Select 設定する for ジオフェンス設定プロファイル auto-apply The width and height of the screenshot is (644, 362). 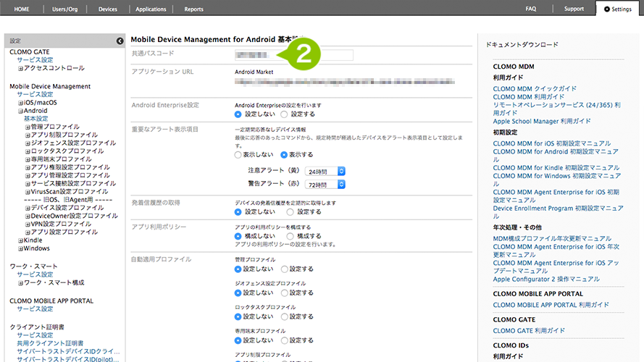point(284,293)
